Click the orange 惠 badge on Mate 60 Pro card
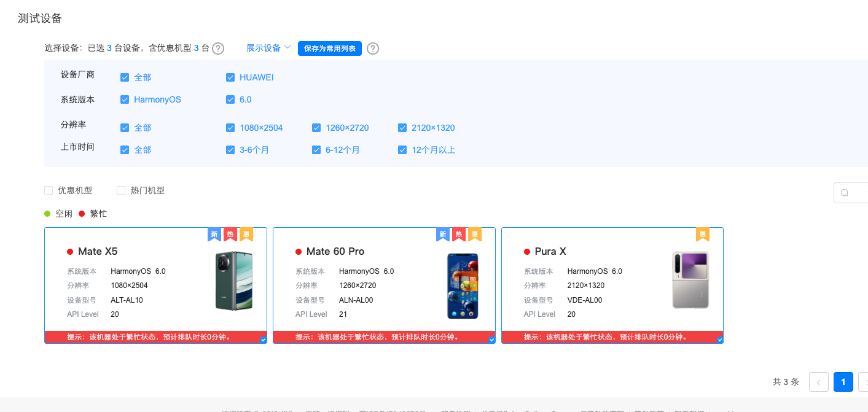The width and height of the screenshot is (868, 412). [475, 234]
